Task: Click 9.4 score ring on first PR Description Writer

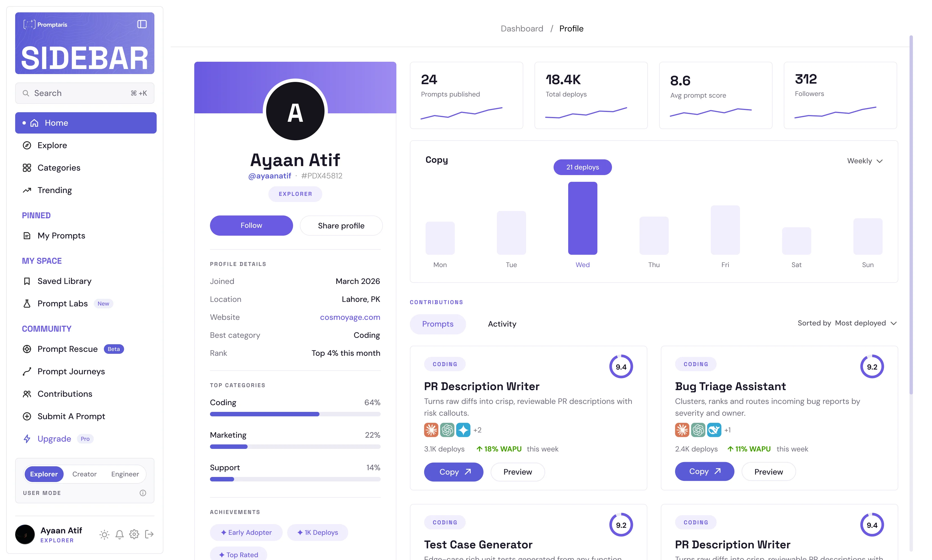Action: (621, 367)
